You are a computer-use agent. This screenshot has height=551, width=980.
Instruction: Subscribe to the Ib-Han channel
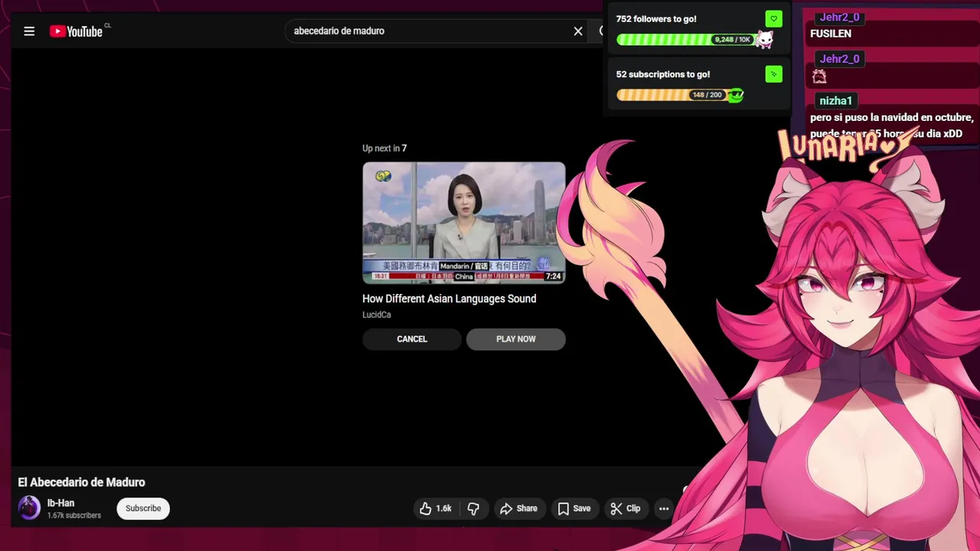pyautogui.click(x=143, y=508)
